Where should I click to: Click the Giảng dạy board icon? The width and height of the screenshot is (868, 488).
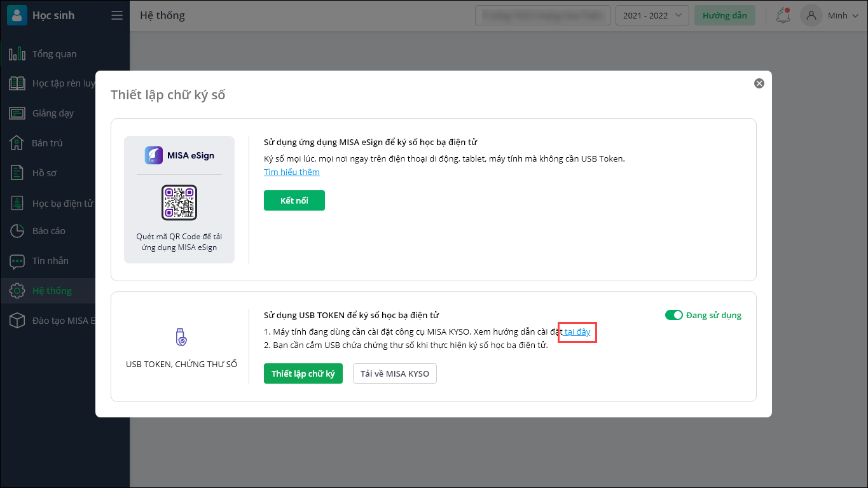[17, 113]
